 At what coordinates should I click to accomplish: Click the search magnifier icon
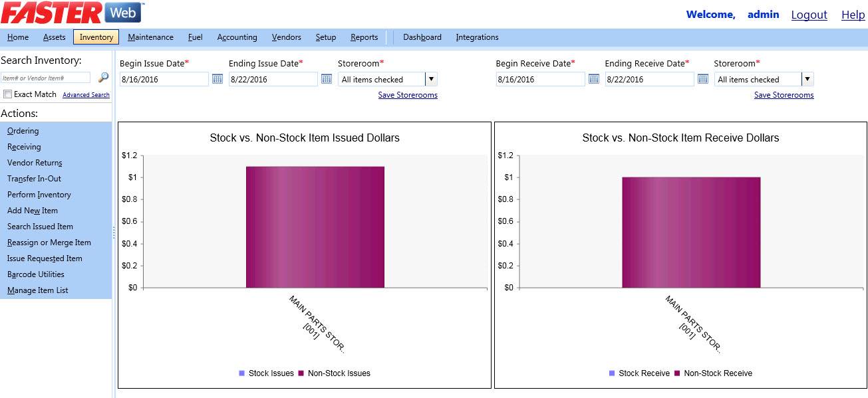(x=103, y=78)
